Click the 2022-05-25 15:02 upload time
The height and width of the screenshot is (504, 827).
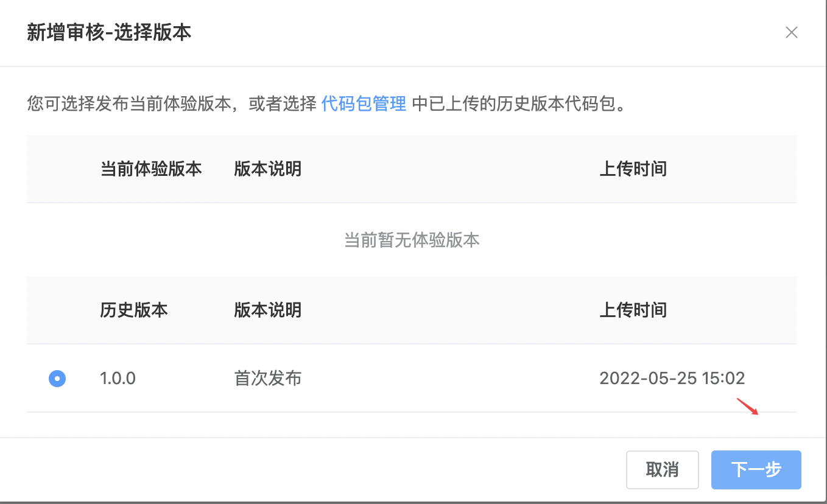[x=672, y=379]
